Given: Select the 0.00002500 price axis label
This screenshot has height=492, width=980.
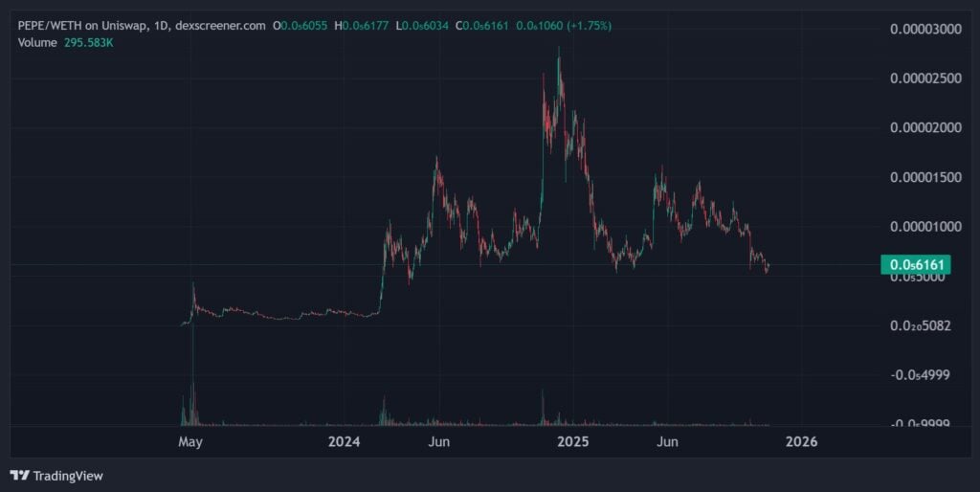Looking at the screenshot, I should 924,78.
